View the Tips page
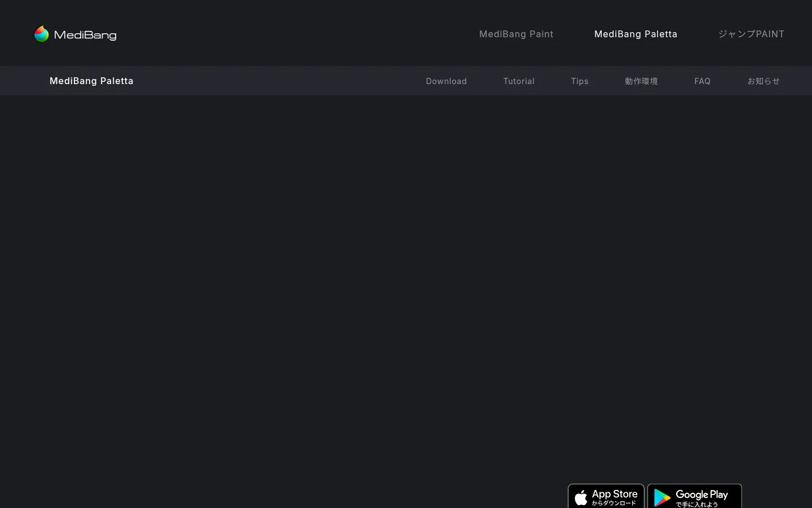This screenshot has width=812, height=508. (579, 81)
